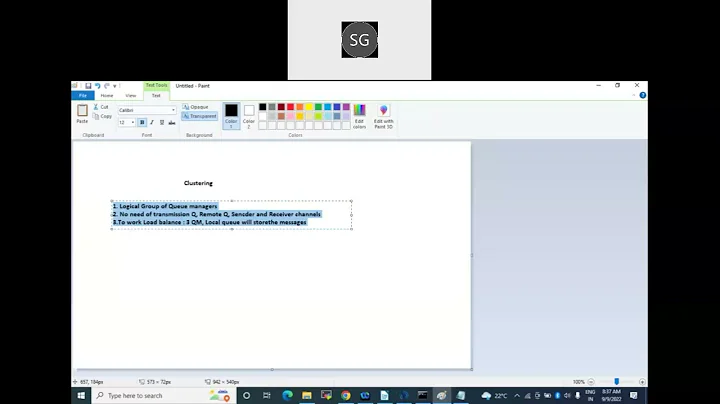
Task: Toggle Strikethrough text formatting
Action: (172, 123)
